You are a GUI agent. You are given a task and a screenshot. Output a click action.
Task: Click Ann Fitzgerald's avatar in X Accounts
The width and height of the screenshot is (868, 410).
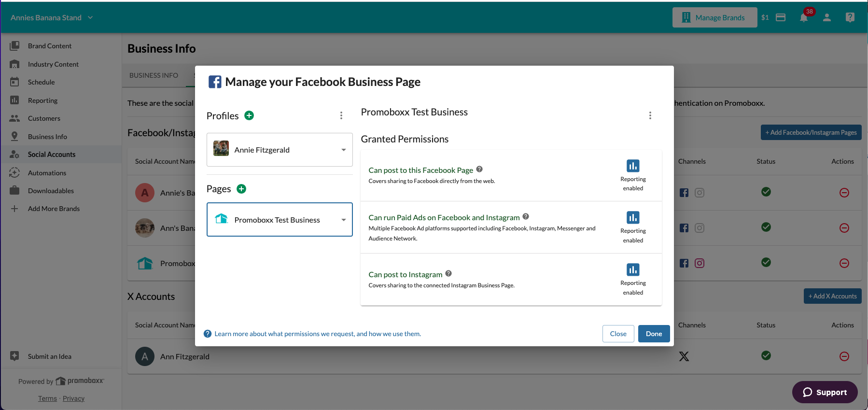[145, 356]
